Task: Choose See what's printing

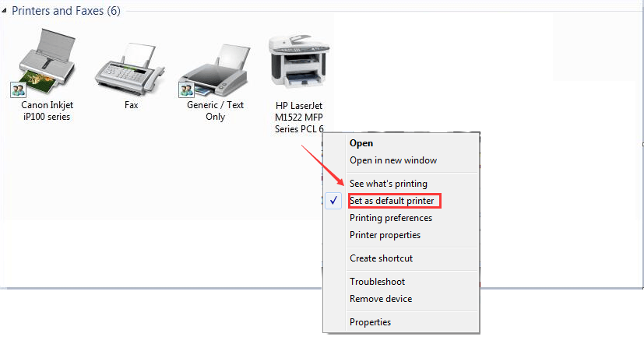Action: (x=388, y=184)
